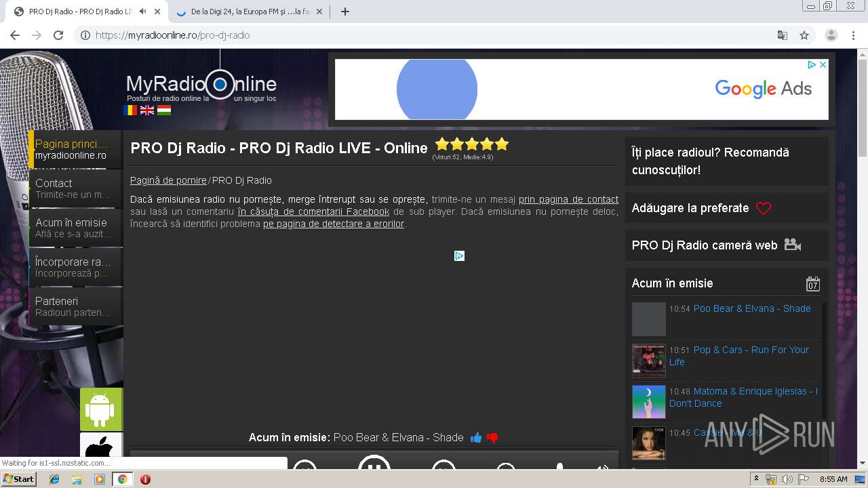868x488 pixels.
Task: Rate the station with the fifth star
Action: pyautogui.click(x=502, y=144)
